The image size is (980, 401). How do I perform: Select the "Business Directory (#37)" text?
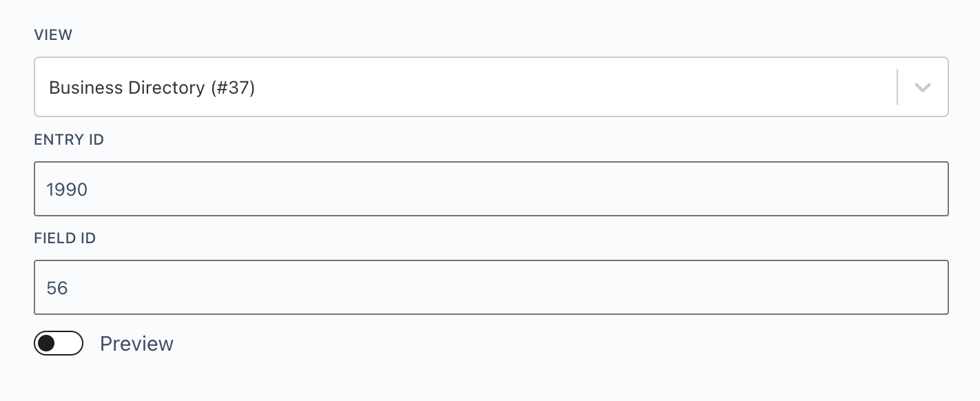click(x=152, y=88)
